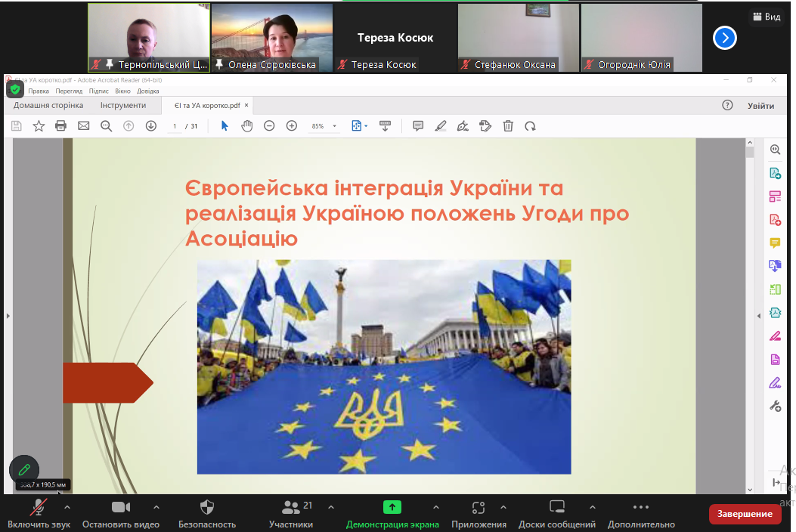Expand the left navigation pane arrow
Screen dimensions: 796x532
pos(8,316)
